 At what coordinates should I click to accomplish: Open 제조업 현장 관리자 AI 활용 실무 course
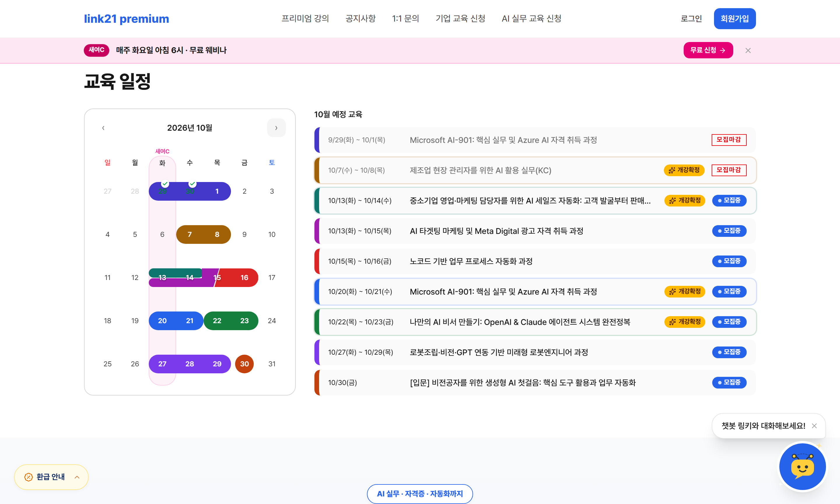[x=535, y=170]
